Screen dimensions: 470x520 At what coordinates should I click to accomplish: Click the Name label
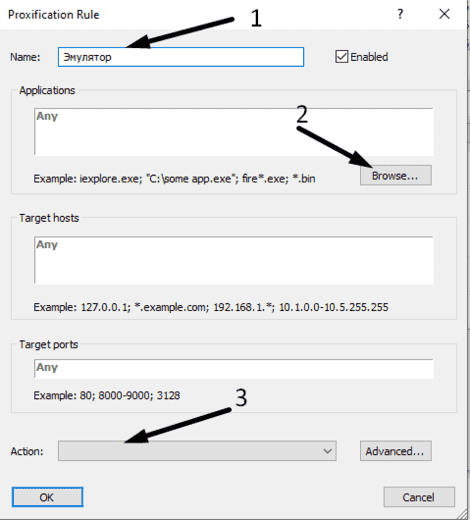pos(25,57)
